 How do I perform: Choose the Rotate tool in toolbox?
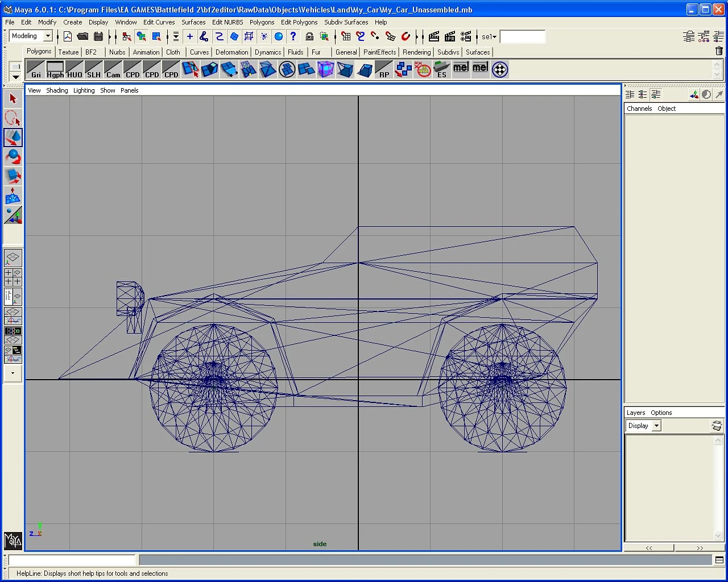click(13, 157)
